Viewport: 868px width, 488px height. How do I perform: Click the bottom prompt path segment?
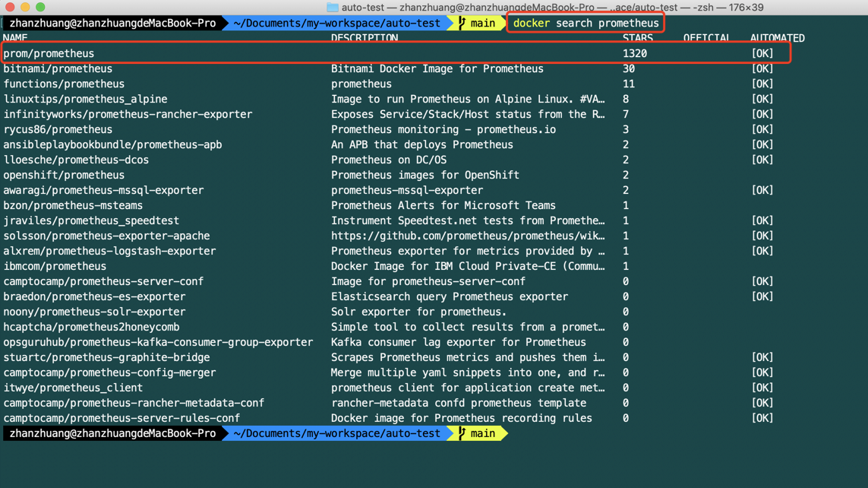pyautogui.click(x=336, y=433)
